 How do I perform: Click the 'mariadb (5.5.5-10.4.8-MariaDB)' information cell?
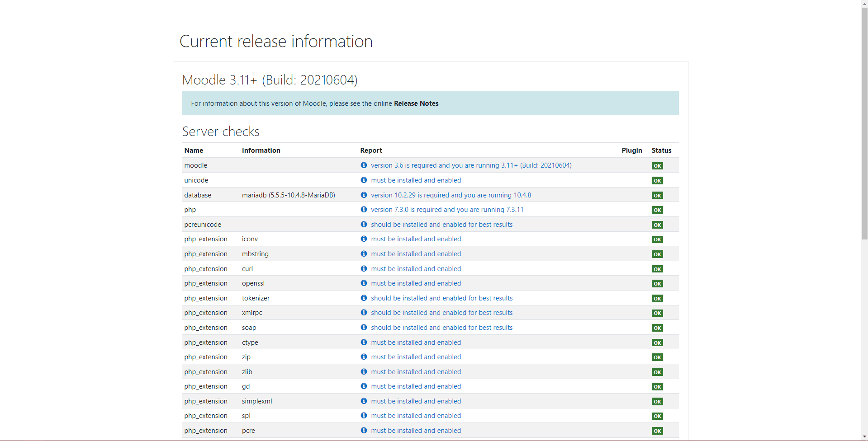click(289, 195)
